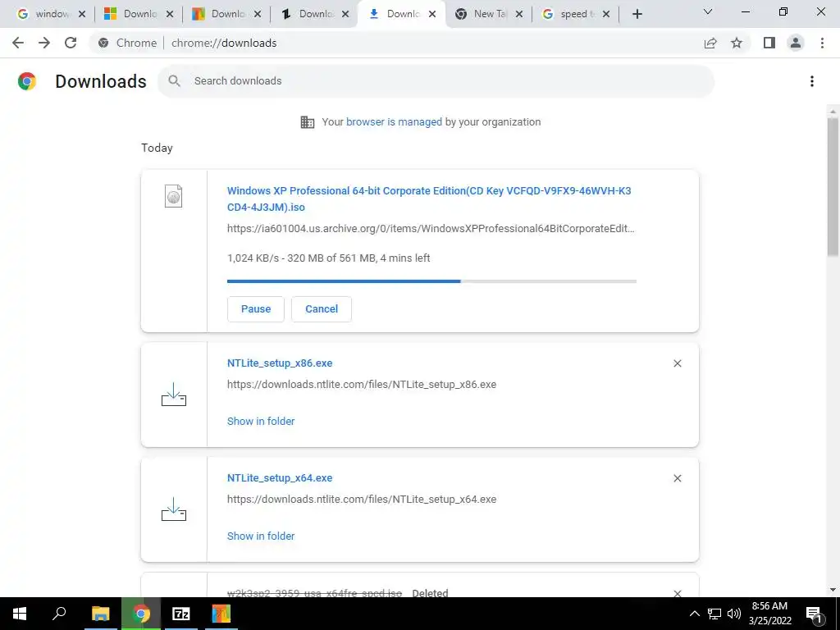Remove NTLite_setup_x64.exe from the list
The image size is (840, 630).
pyautogui.click(x=677, y=478)
